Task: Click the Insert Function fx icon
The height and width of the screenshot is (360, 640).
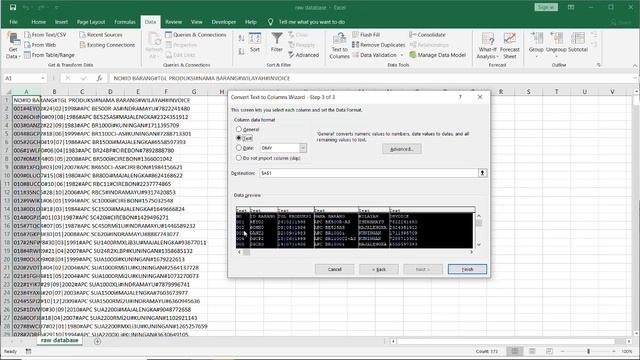Action: pyautogui.click(x=99, y=78)
